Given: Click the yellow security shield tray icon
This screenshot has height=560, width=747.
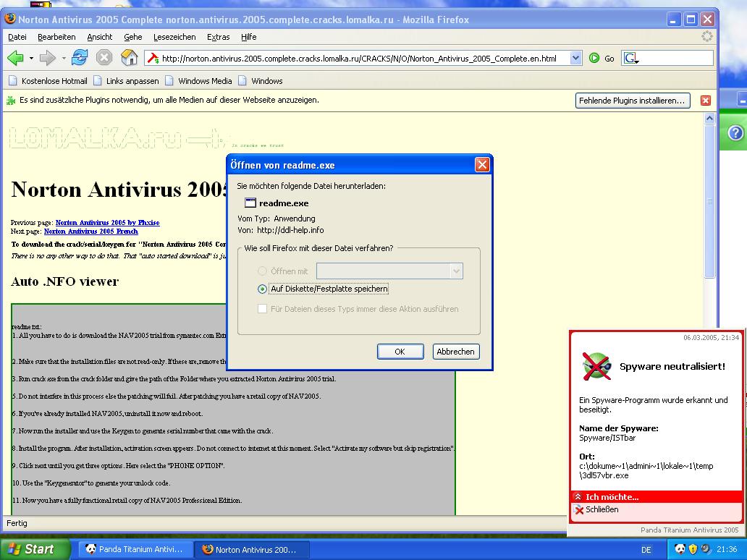Looking at the screenshot, I should pos(693,549).
